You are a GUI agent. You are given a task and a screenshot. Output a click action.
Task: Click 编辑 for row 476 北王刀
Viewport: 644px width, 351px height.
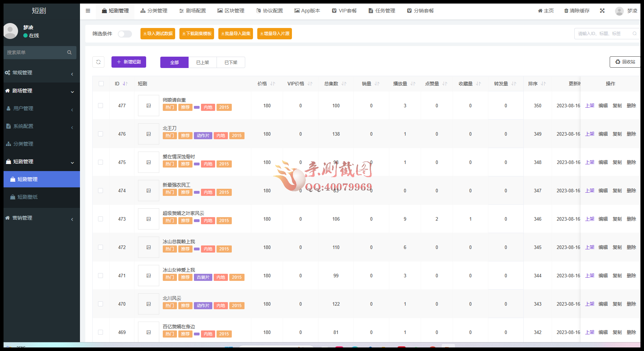pos(603,134)
